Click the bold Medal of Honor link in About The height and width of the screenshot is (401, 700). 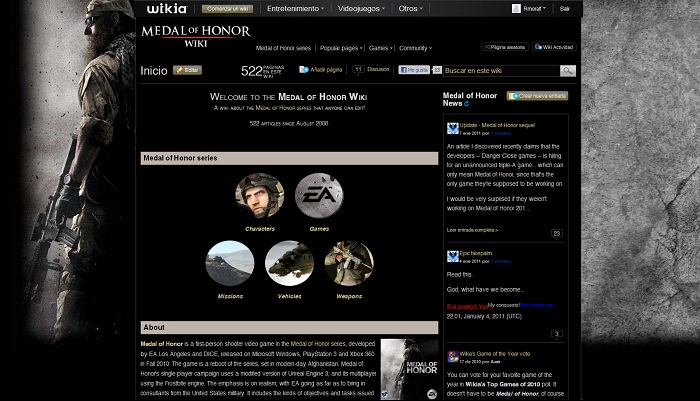[x=162, y=344]
